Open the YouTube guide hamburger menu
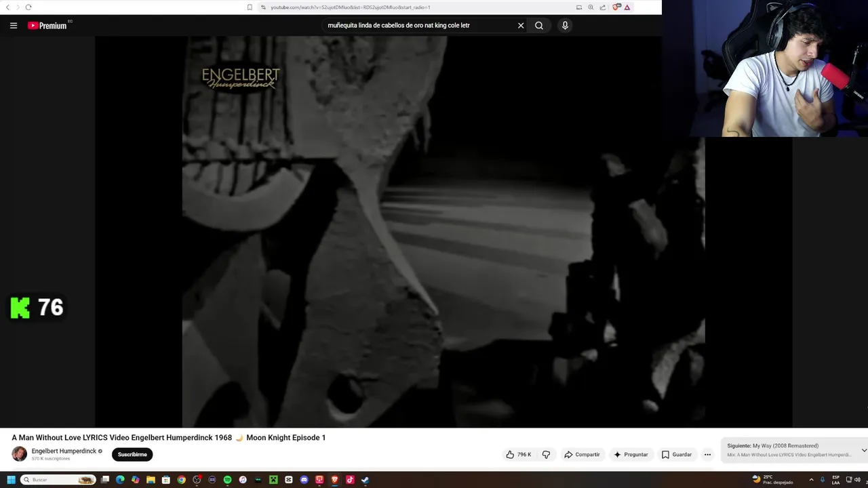 pyautogui.click(x=13, y=26)
